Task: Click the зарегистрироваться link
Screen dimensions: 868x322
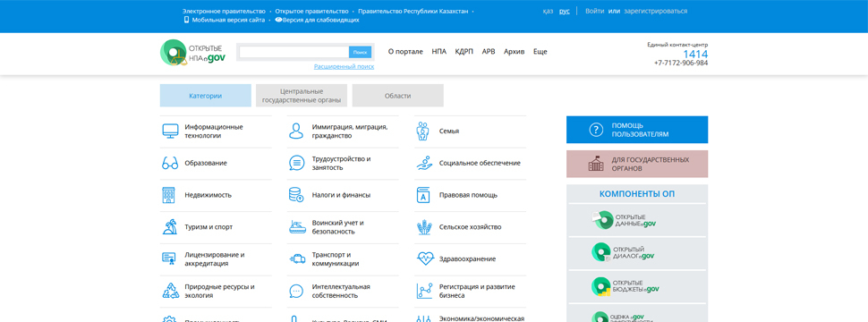Action: (x=655, y=11)
